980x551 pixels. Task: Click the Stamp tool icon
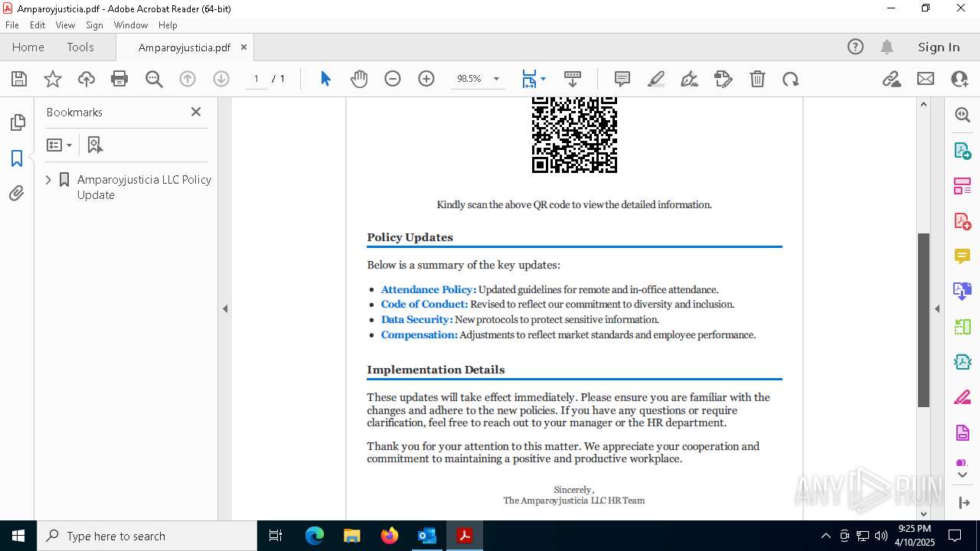[724, 79]
